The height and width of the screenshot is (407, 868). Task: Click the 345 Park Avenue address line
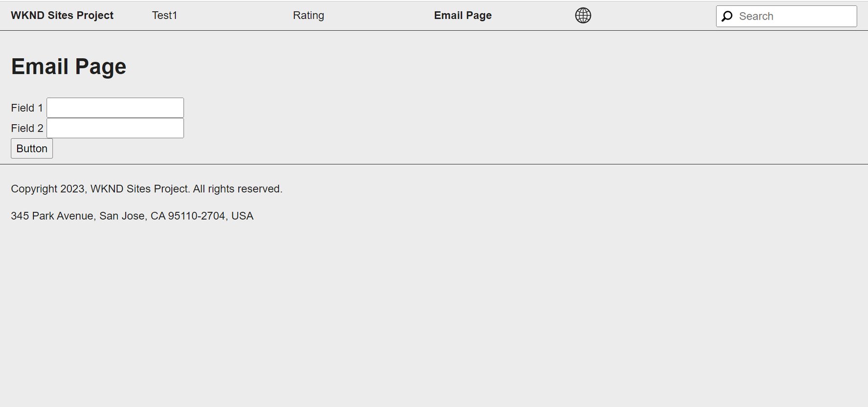coord(132,215)
